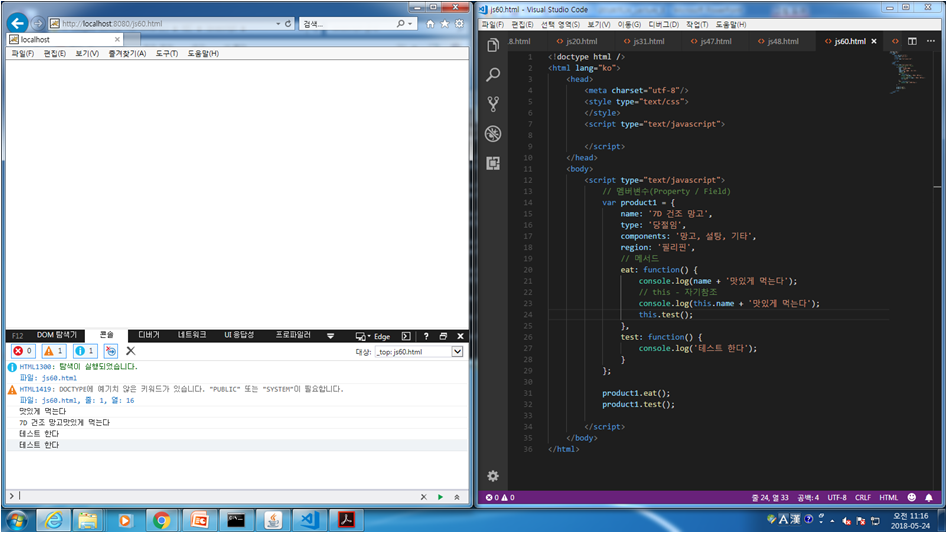Image resolution: width=947 pixels, height=533 pixels.
Task: Click the F12 console input field
Action: click(x=217, y=496)
